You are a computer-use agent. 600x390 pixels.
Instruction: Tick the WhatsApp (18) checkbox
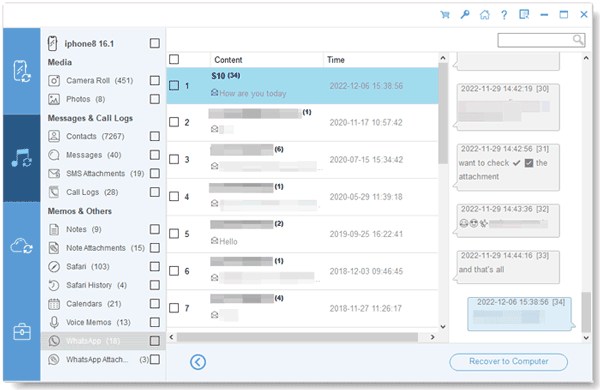coord(155,341)
